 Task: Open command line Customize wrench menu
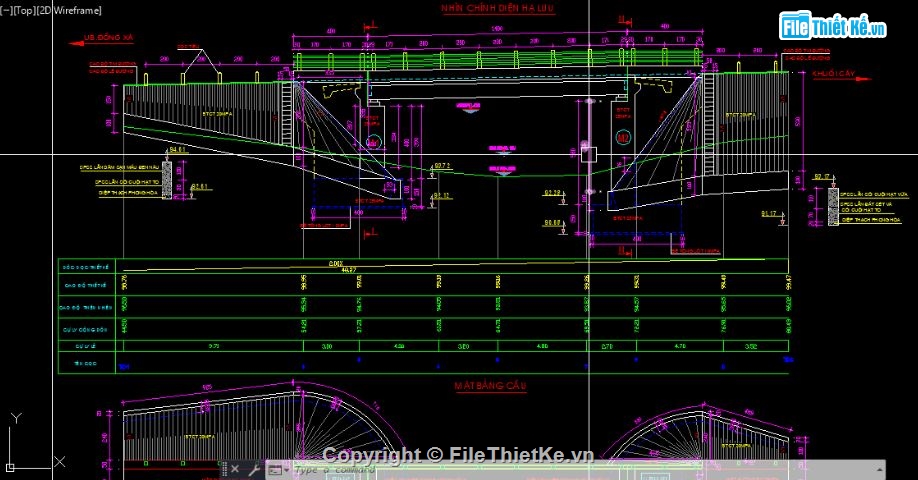click(254, 469)
